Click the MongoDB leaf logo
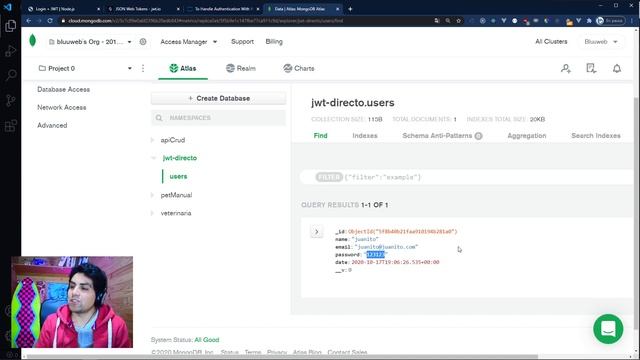Image resolution: width=640 pixels, height=360 pixels. pos(33,41)
